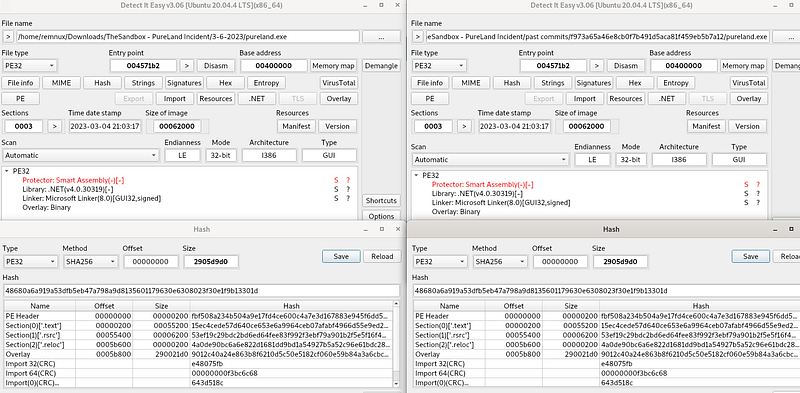The image size is (800, 393).
Task: Open Type dropdown in the left Hash window
Action: coord(30,262)
